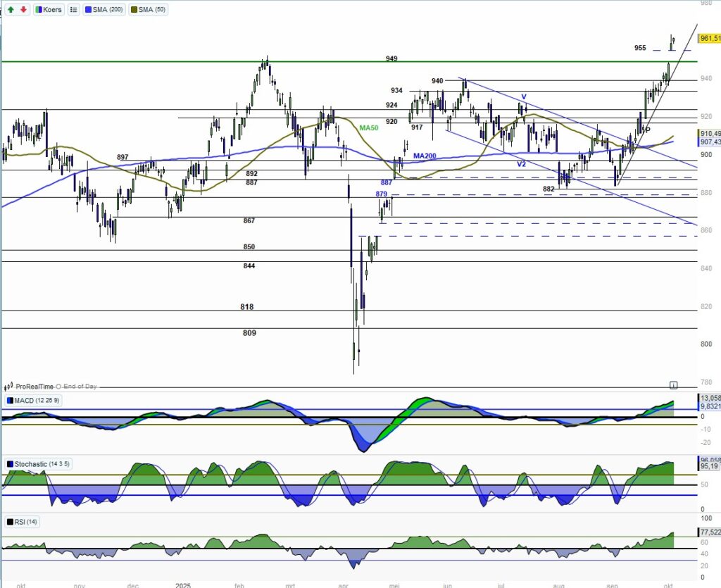Click the blue SMA (200) color square
The height and width of the screenshot is (588, 721).
pos(88,10)
